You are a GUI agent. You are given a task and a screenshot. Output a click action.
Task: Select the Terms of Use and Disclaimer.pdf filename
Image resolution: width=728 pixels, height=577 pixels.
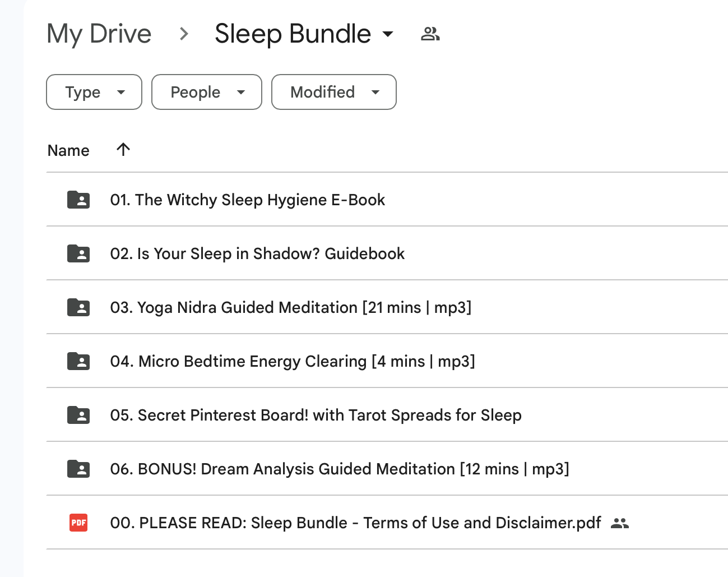click(x=355, y=523)
